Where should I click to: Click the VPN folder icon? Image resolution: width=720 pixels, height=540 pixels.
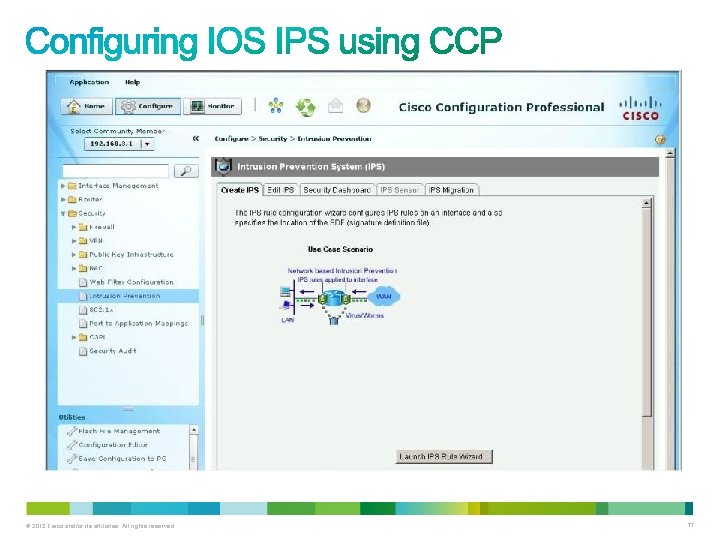(83, 241)
